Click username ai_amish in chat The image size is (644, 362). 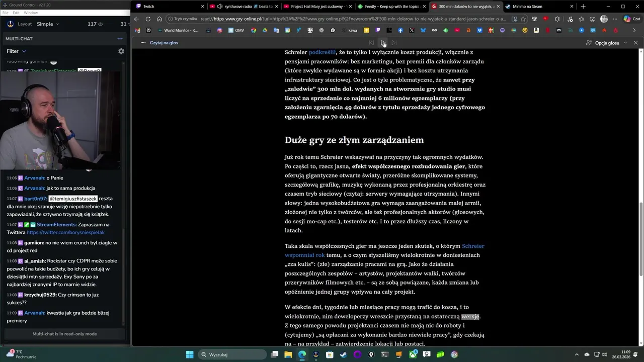[35, 261]
